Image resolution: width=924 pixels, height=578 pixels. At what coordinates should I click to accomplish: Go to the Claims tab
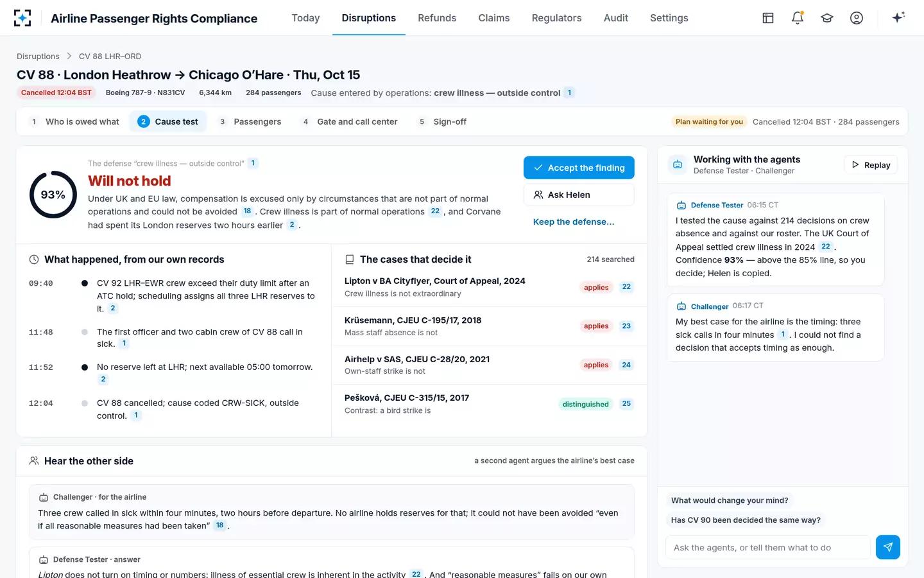click(x=494, y=18)
